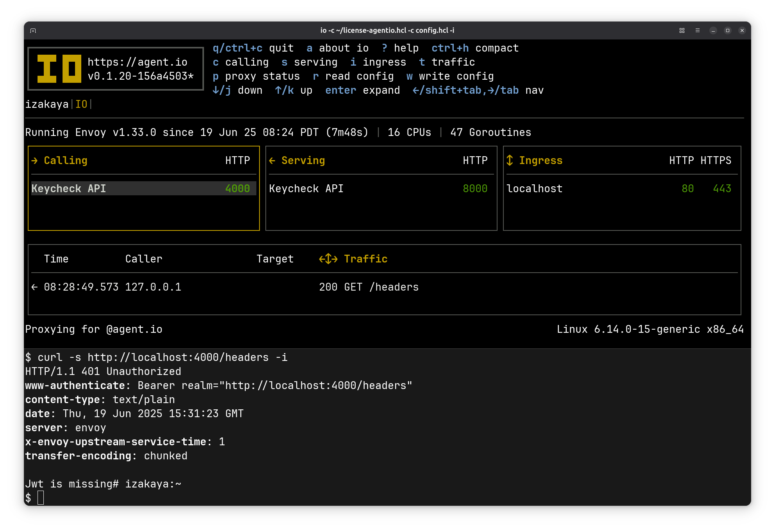The height and width of the screenshot is (532, 775).
Task: Click version text v0.1.20-156a4503*
Action: [x=141, y=76]
